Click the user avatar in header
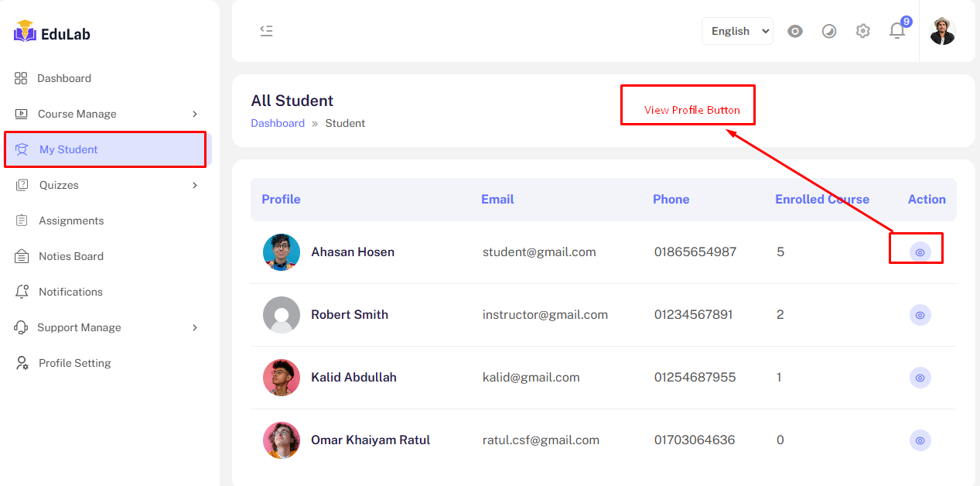Screen dimensions: 980x486 (x=942, y=31)
